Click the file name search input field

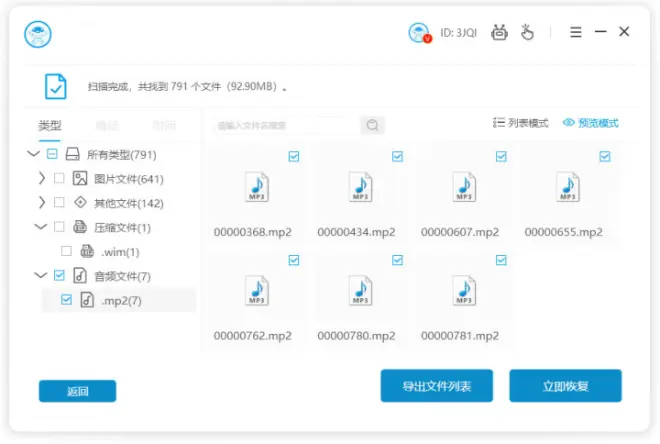pos(284,125)
